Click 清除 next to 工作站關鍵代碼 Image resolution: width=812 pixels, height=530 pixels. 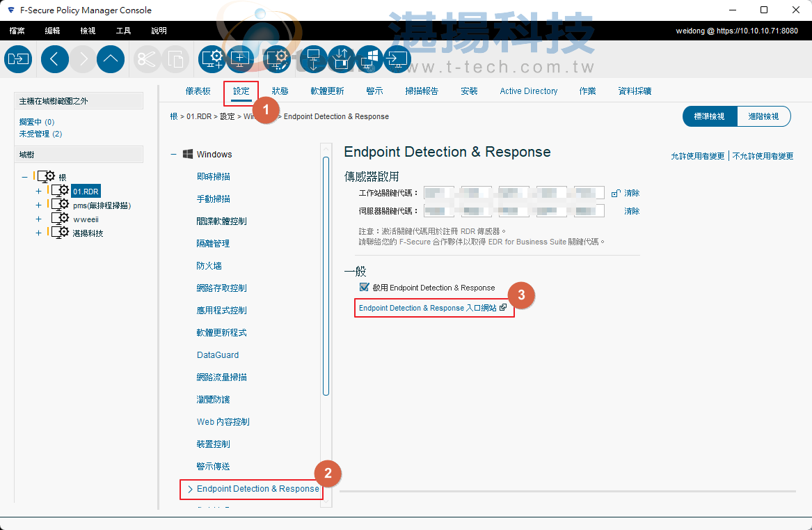632,193
